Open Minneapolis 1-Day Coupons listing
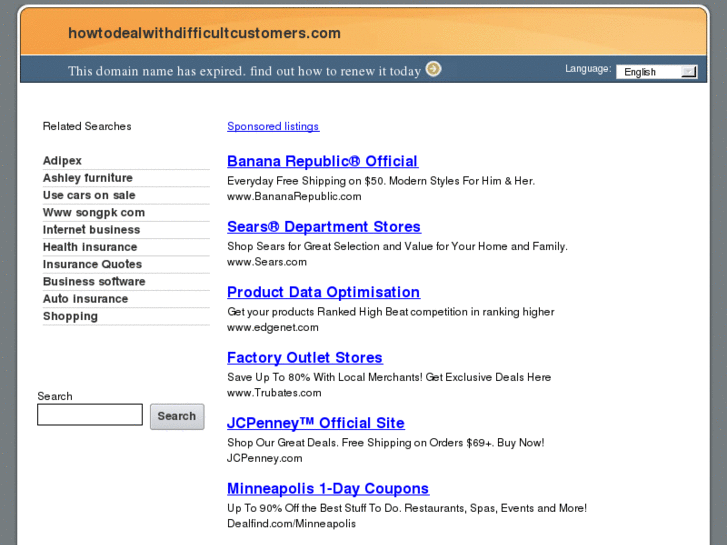Screen dimensions: 727x545 [328, 488]
